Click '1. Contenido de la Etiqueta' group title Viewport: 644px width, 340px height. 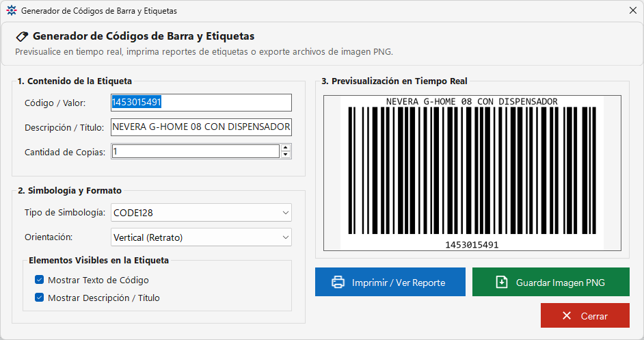[75, 81]
